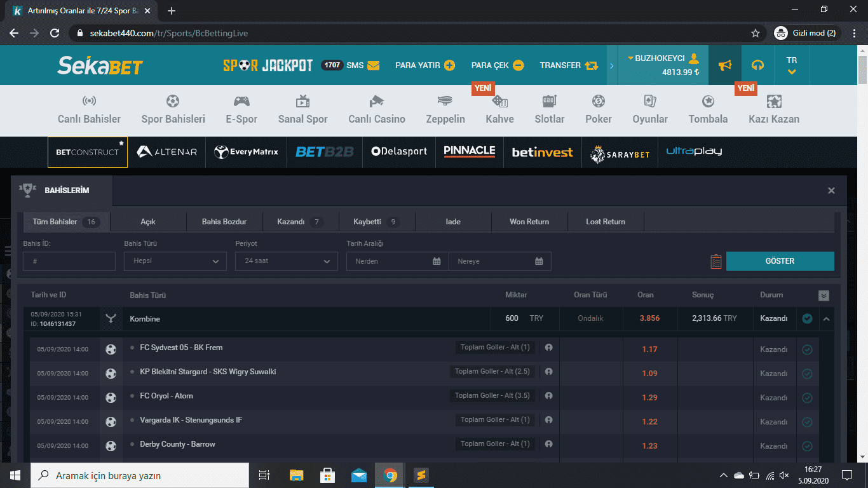
Task: Bookmark page with star icon
Action: coord(756,33)
